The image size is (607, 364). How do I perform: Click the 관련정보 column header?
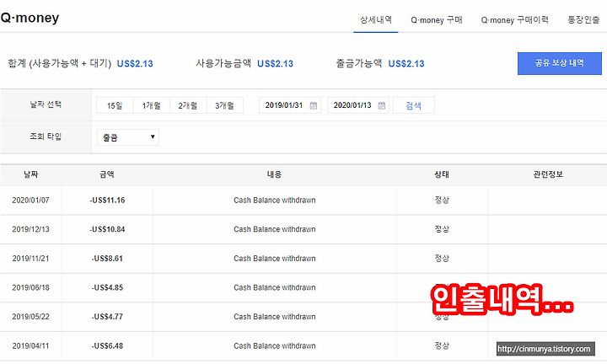(x=548, y=174)
